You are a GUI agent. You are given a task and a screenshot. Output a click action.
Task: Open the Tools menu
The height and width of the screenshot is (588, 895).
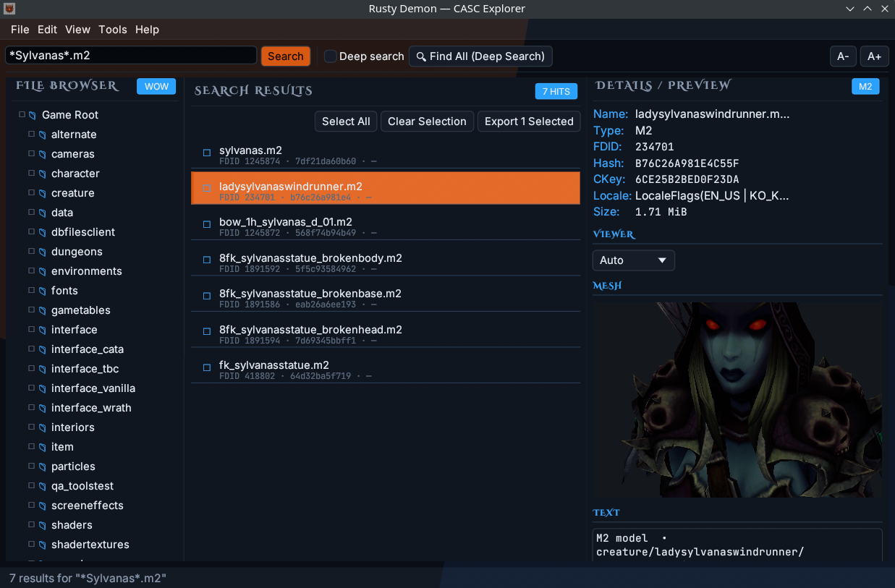coord(113,30)
